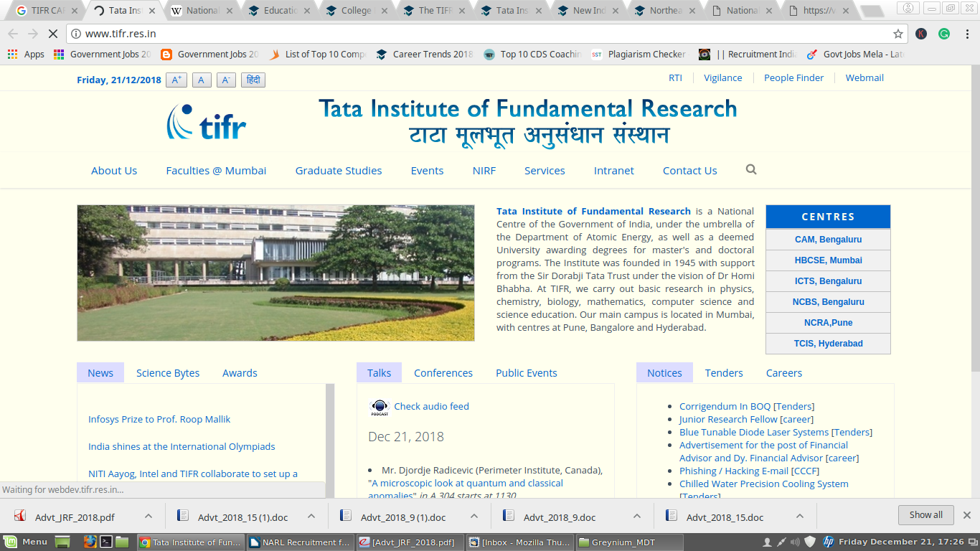
Task: Switch to the Public Events tab
Action: (x=527, y=373)
